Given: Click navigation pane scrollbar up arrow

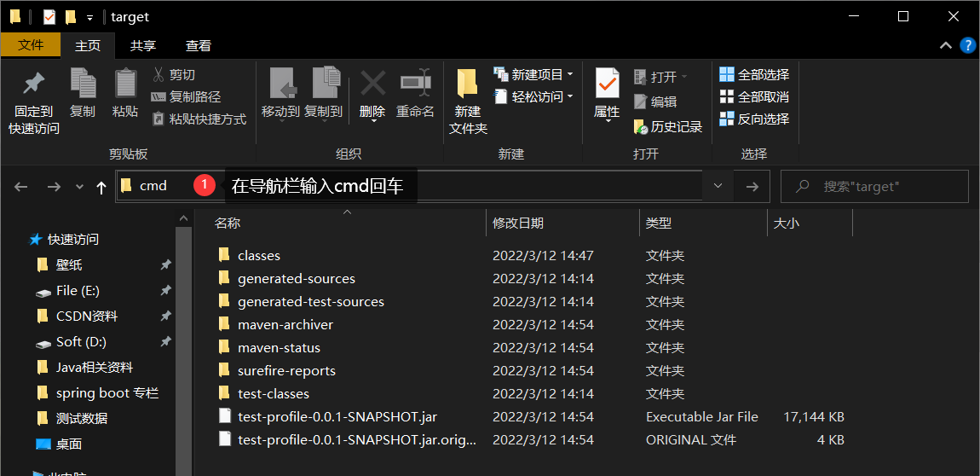Looking at the screenshot, I should [183, 218].
